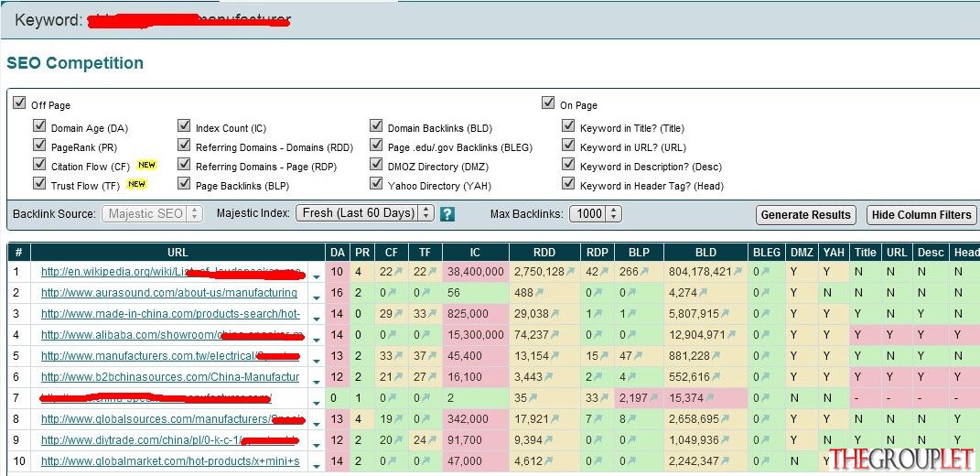Click the arrow icon next to RDD 74,237

pos(554,335)
